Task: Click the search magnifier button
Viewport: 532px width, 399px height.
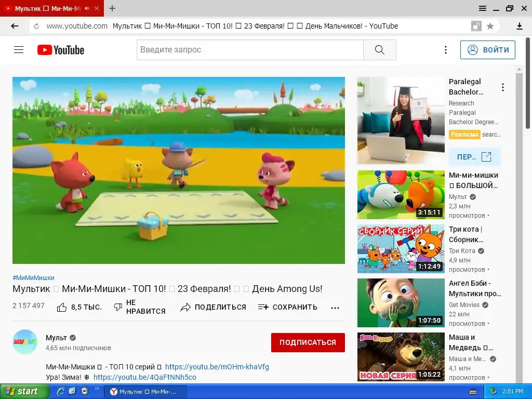Action: [380, 50]
